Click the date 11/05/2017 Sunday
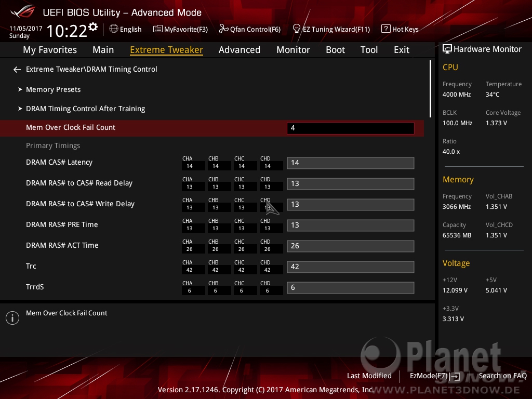This screenshot has height=399, width=532. pyautogui.click(x=26, y=32)
